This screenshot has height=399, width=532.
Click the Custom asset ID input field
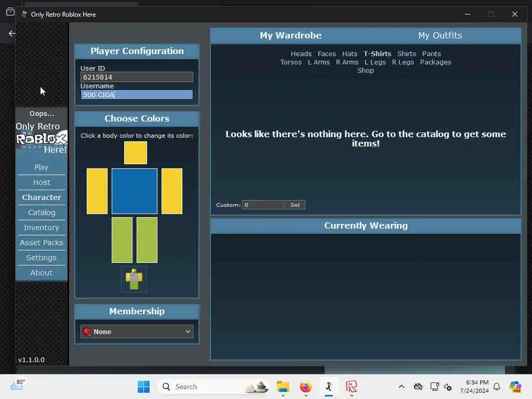(x=262, y=205)
